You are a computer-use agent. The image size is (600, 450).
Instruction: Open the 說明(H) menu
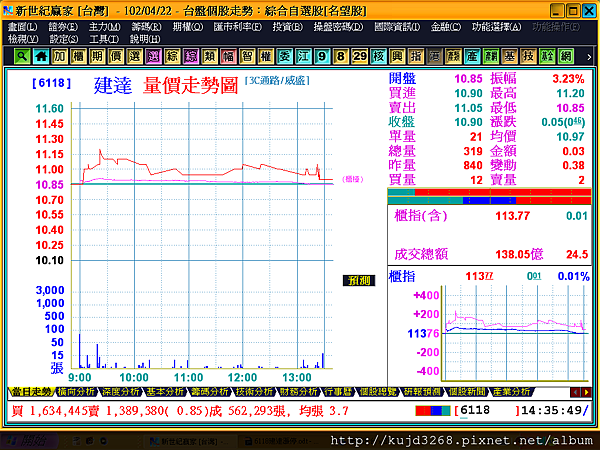(x=145, y=39)
